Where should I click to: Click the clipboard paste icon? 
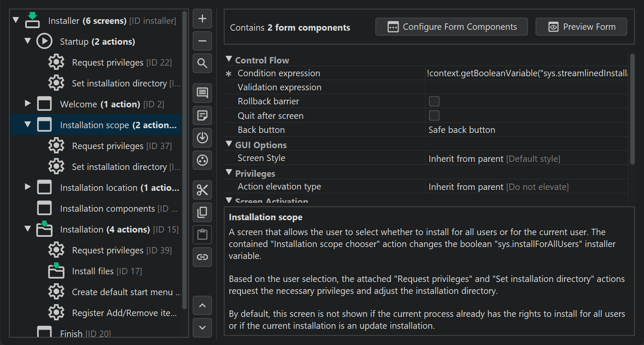click(x=202, y=234)
